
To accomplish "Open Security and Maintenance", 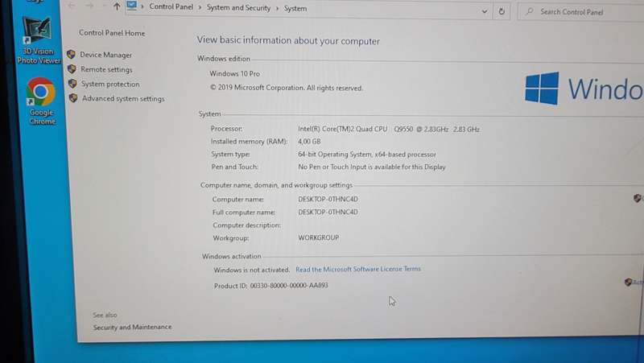I will pos(132,327).
